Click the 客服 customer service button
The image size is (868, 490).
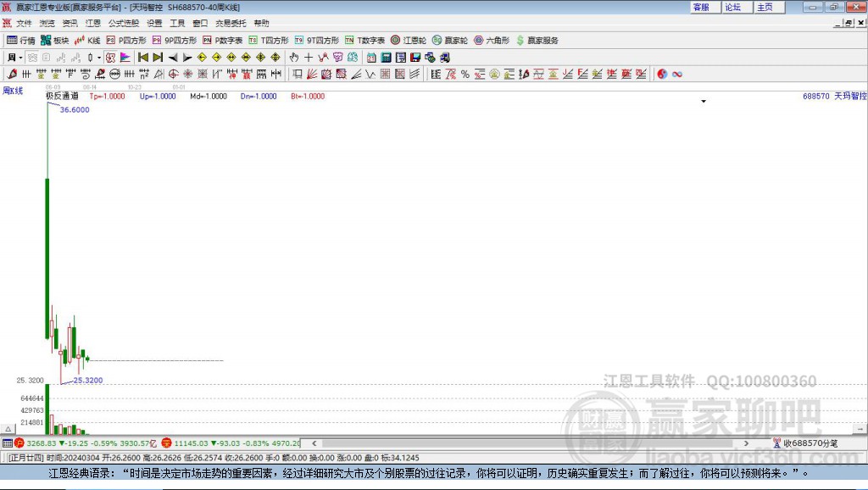tap(705, 7)
